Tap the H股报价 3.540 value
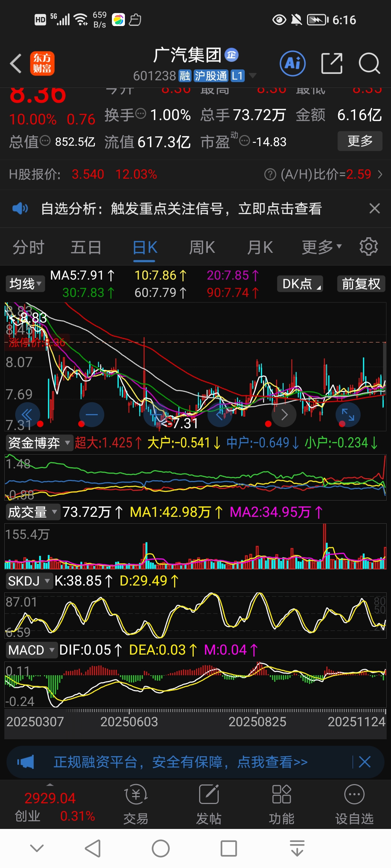This screenshot has height=868, width=391. (x=88, y=174)
